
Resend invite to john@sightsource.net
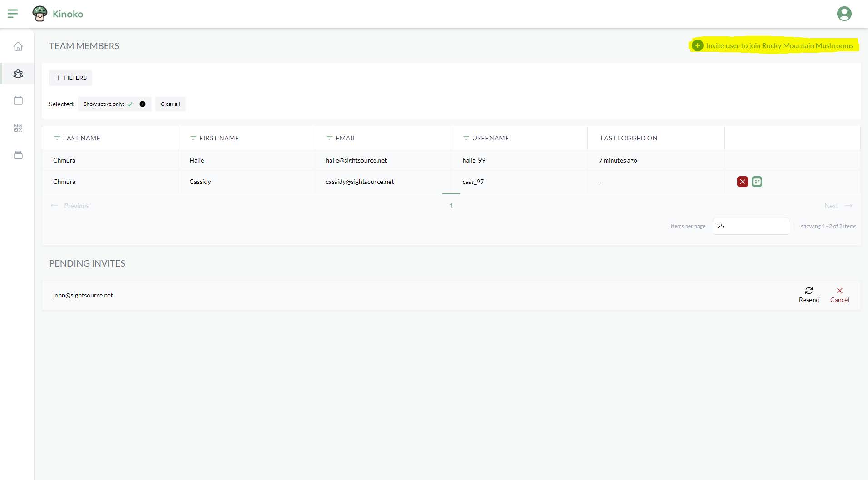809,295
